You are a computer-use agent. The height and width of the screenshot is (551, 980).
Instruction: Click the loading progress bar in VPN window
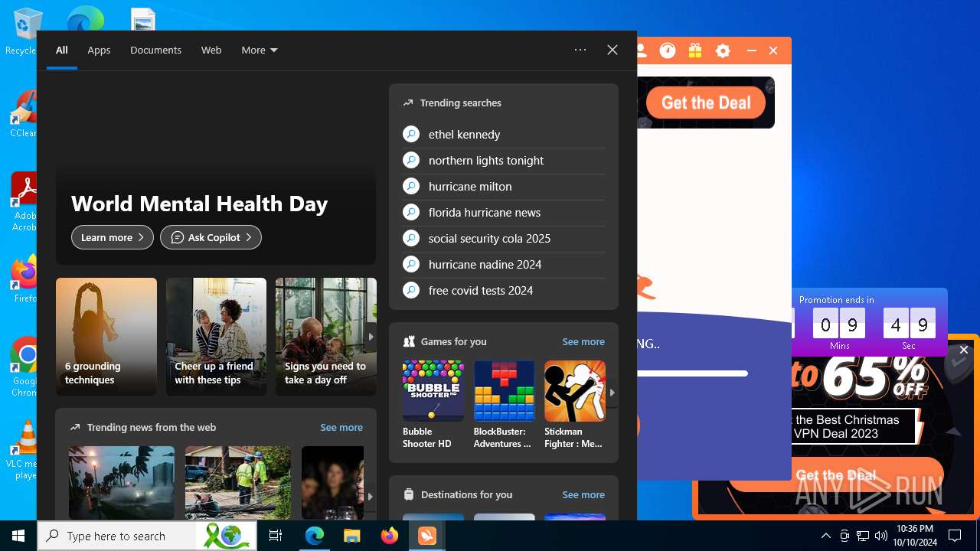692,373
